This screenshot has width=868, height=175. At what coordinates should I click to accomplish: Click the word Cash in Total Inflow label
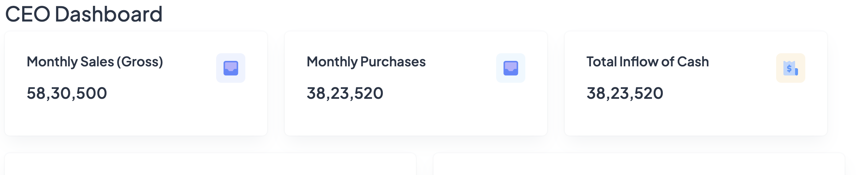(x=693, y=62)
